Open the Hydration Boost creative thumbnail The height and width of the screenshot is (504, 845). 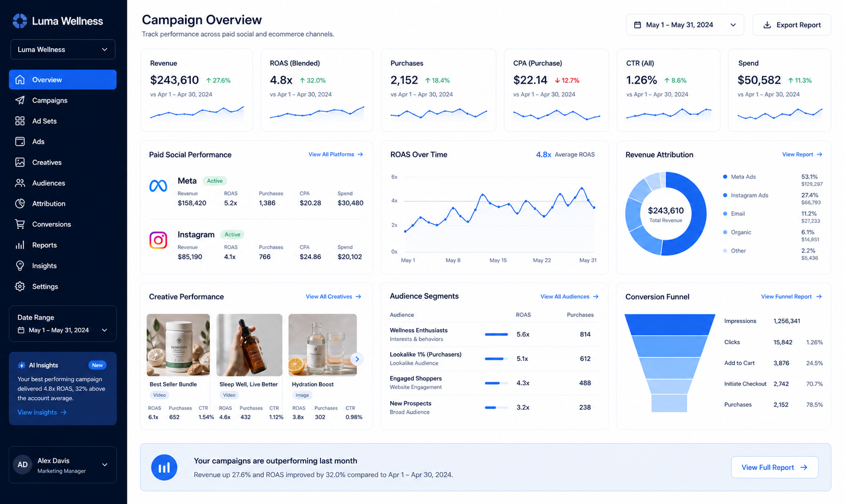click(323, 345)
